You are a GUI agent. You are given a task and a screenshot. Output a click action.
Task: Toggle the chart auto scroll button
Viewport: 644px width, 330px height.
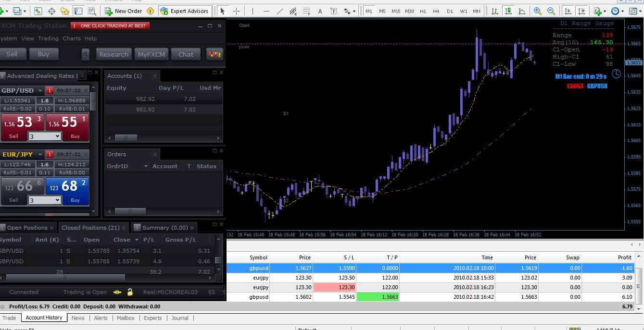568,11
